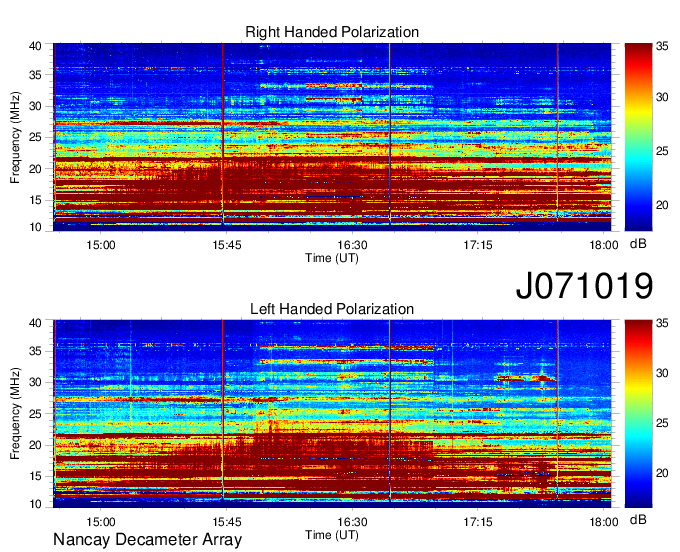This screenshot has height=552, width=680.
Task: Click upper plot 'Frequency (MHz)' axis label
Action: click(15, 137)
